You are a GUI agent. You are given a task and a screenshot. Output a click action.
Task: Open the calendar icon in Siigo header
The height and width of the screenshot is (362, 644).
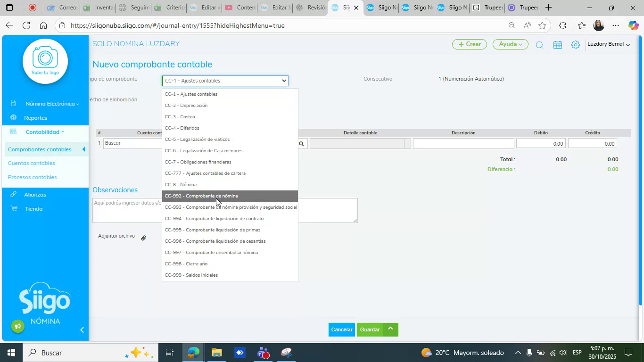coord(558,45)
